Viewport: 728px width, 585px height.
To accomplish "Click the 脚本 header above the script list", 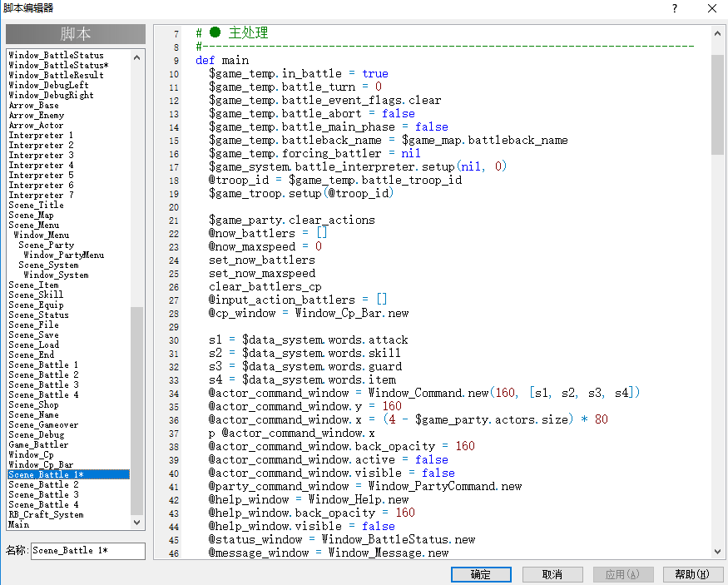I will click(x=76, y=34).
